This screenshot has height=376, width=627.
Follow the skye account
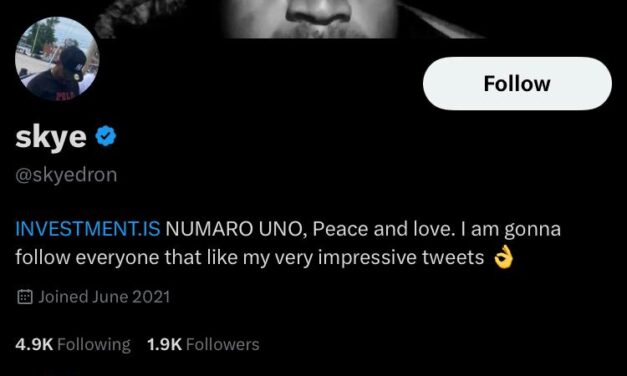point(517,84)
